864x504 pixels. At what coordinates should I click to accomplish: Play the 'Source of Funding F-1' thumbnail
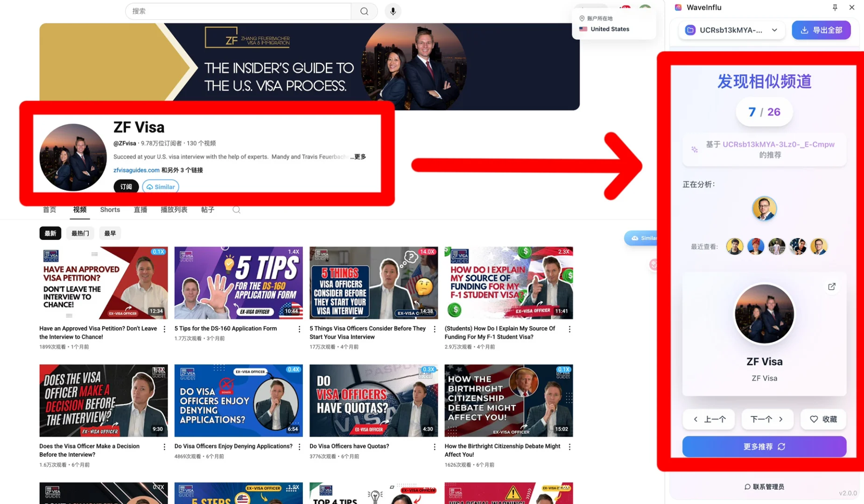(x=509, y=283)
